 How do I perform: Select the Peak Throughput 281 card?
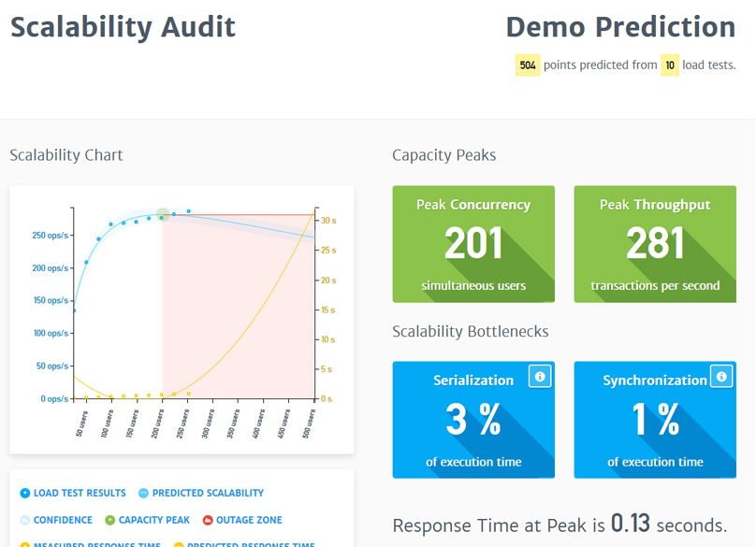pos(655,244)
